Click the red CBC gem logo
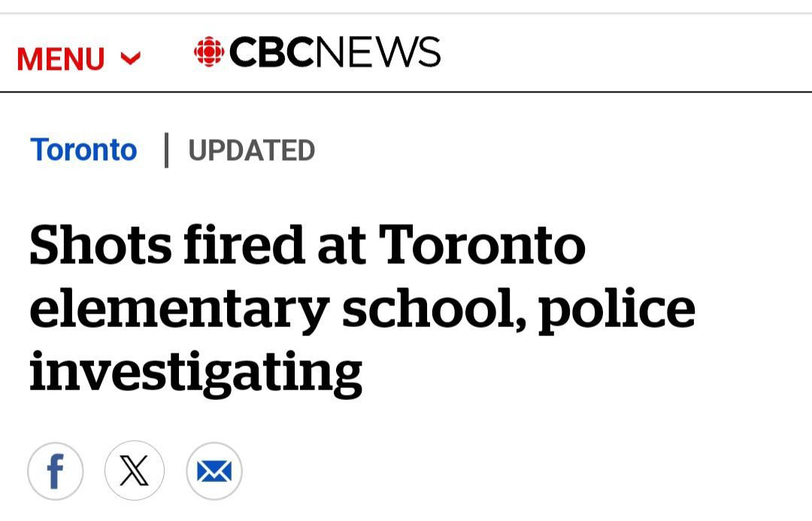This screenshot has width=812, height=521. (x=209, y=53)
